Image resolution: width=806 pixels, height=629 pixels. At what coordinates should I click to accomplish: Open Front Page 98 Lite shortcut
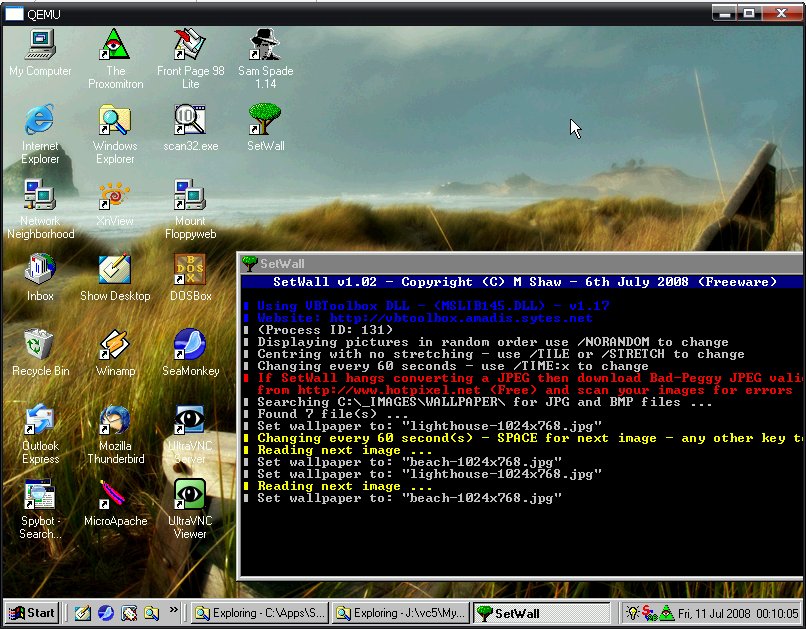click(x=190, y=59)
